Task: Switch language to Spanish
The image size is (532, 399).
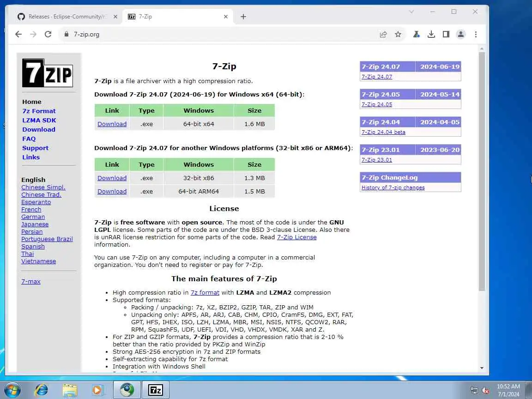Action: pyautogui.click(x=33, y=247)
